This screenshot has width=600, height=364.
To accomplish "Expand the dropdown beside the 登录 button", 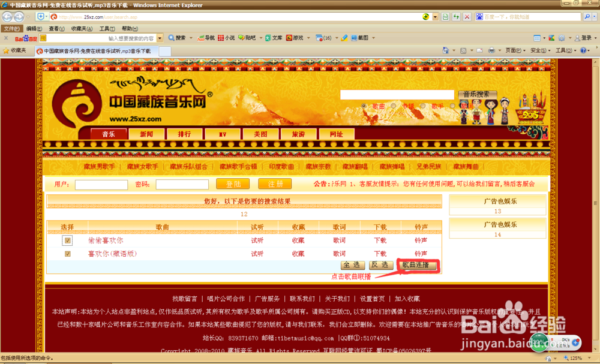I will 595,37.
